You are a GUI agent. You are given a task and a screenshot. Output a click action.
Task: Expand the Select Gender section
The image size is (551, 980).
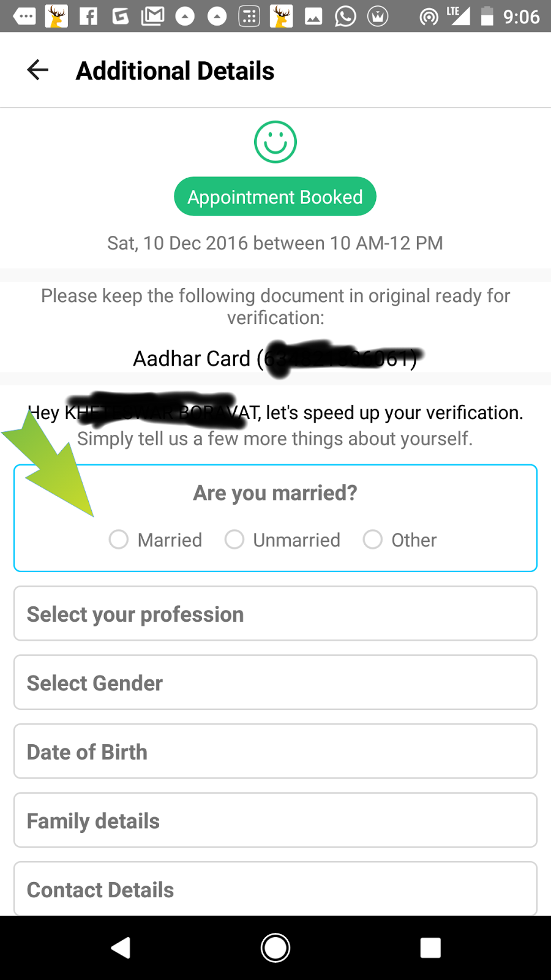[x=275, y=682]
